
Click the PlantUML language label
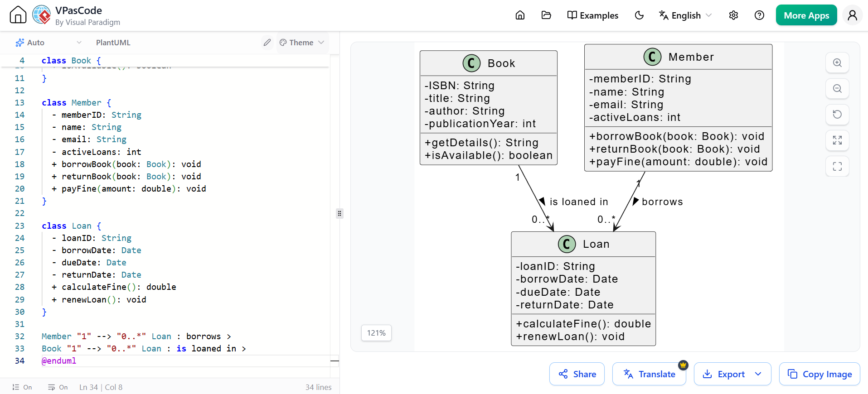[x=113, y=43]
